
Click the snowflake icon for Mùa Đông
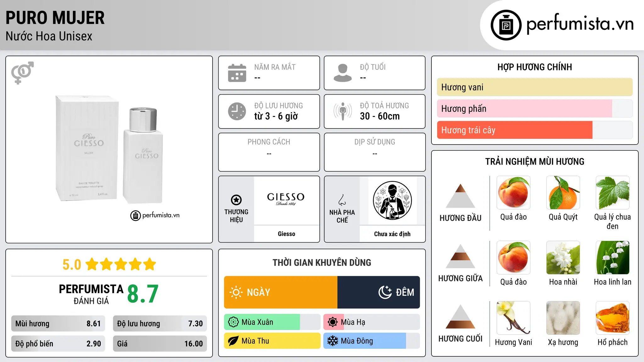[x=333, y=341]
